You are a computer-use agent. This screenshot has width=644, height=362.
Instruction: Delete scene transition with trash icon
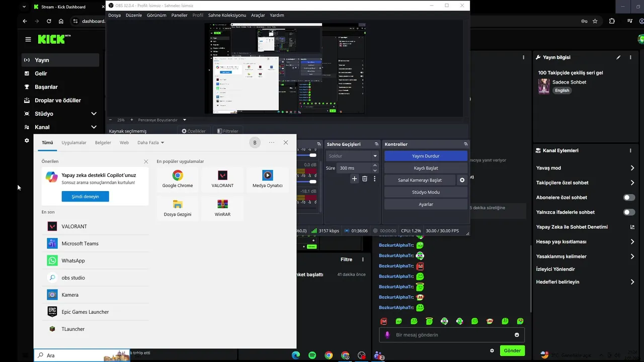(365, 178)
